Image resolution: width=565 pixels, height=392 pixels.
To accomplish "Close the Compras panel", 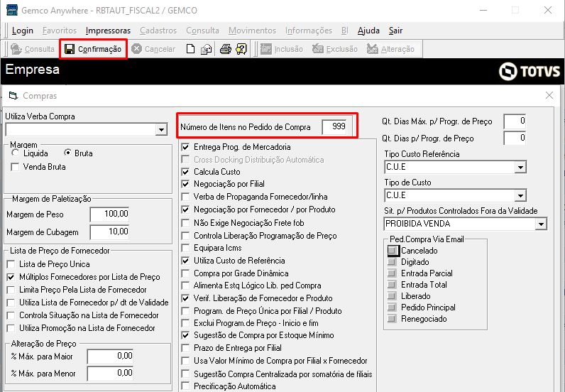I will [549, 95].
